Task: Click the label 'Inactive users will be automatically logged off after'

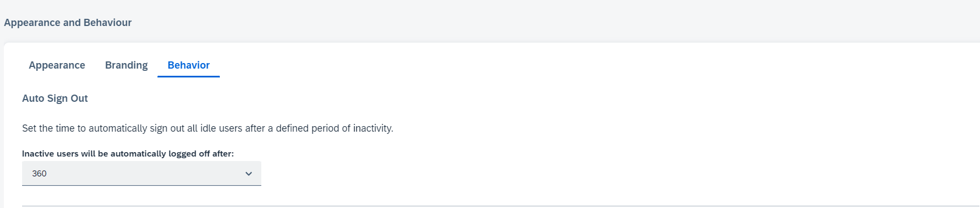Action: tap(128, 154)
